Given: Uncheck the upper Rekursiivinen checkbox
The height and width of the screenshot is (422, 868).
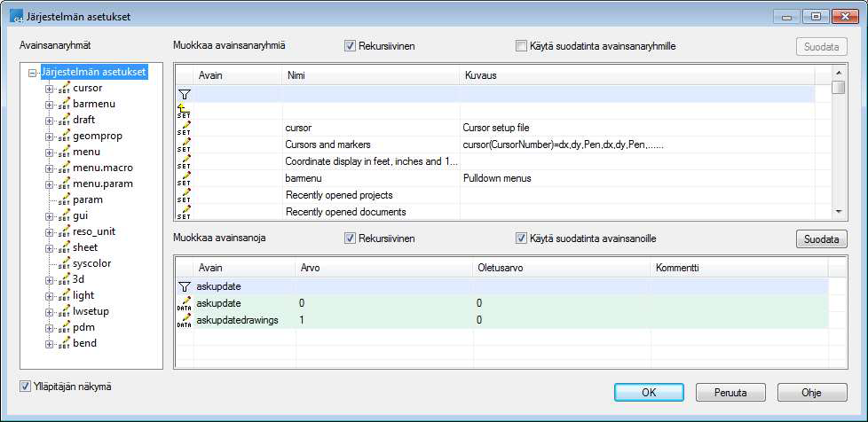Looking at the screenshot, I should tap(351, 46).
